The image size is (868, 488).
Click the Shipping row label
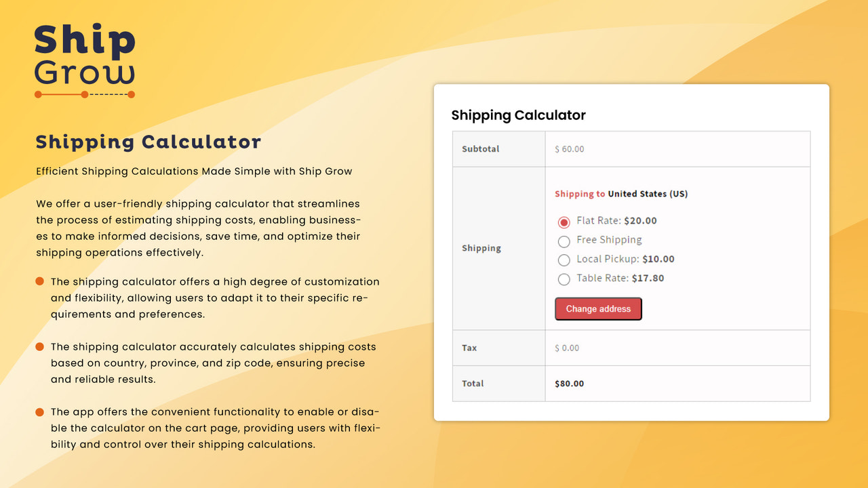[481, 248]
